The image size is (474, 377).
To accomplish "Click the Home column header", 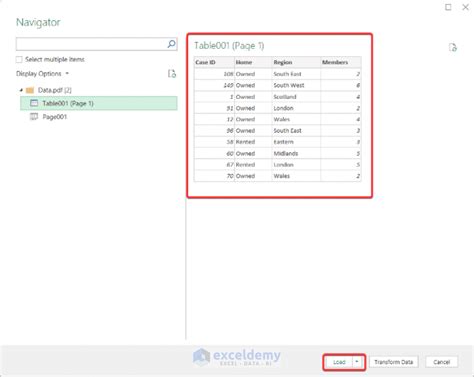I will [x=253, y=62].
